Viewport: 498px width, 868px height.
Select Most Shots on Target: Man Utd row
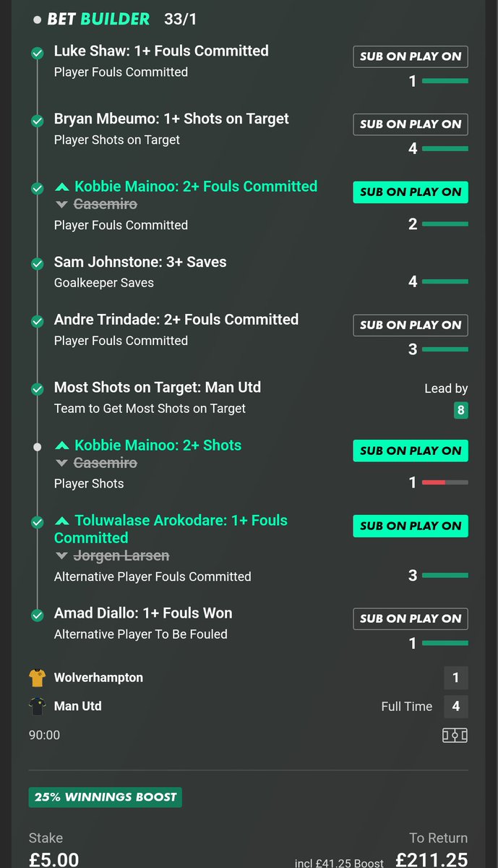pyautogui.click(x=249, y=397)
